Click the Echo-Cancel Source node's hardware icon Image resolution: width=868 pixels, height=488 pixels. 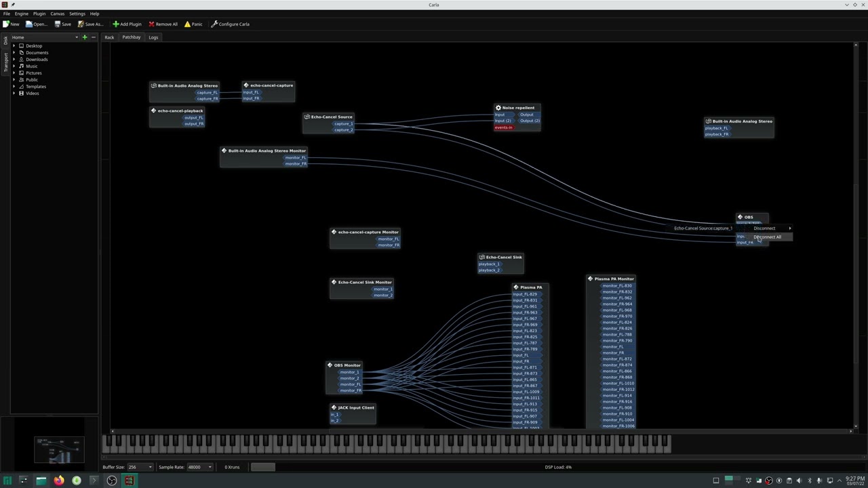307,117
